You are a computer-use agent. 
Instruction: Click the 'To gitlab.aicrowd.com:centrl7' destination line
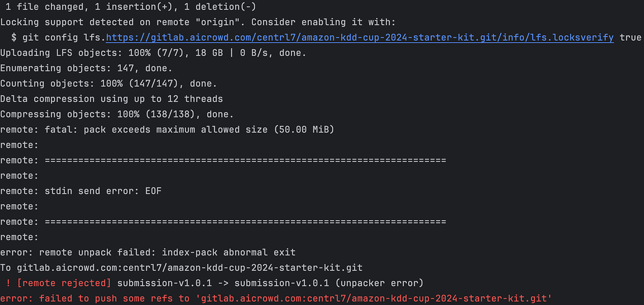point(181,268)
